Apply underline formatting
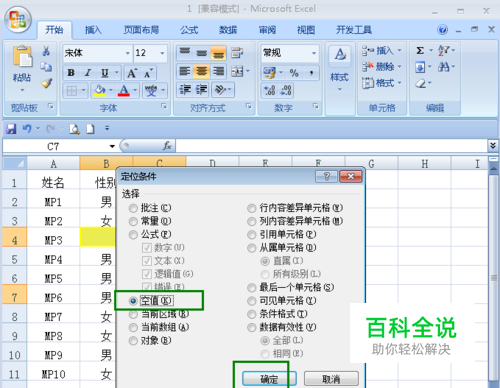Image resolution: width=500 pixels, height=388 pixels. [x=105, y=73]
